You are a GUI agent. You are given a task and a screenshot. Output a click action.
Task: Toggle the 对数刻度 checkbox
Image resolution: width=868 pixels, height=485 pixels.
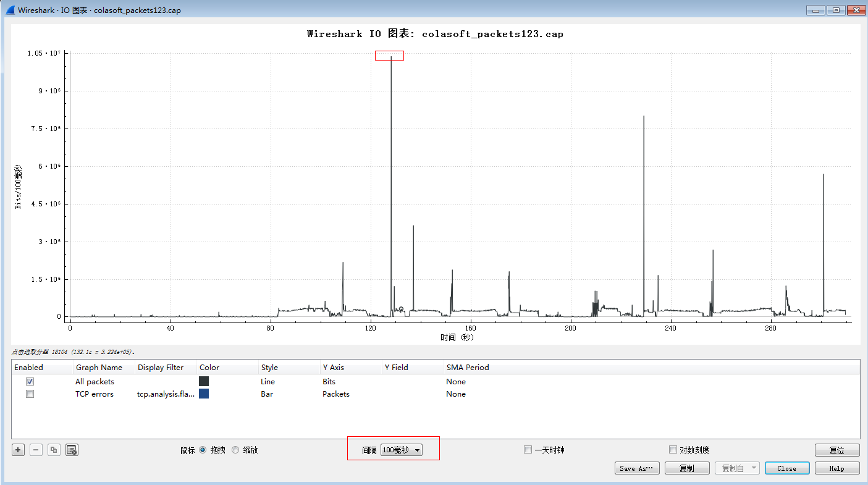tap(673, 450)
